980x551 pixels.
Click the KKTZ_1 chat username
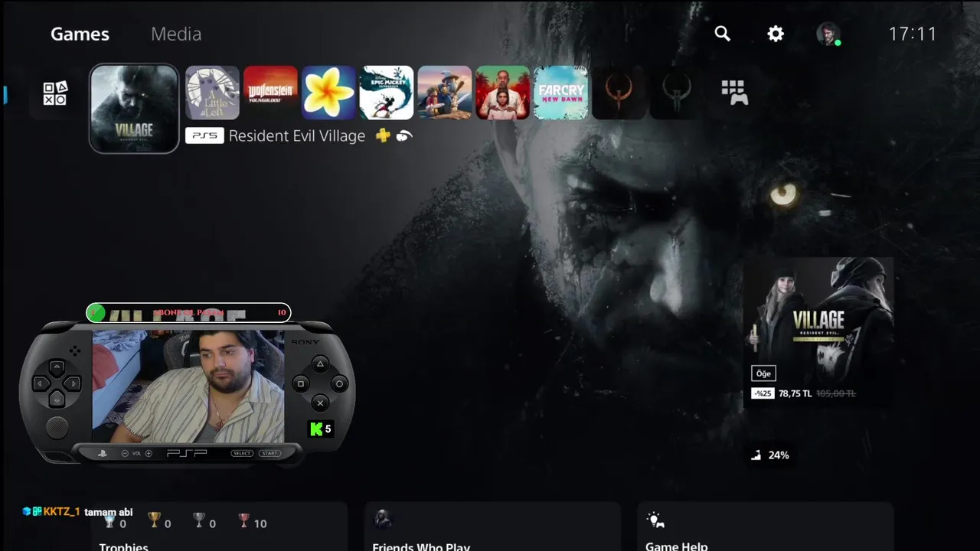pos(61,511)
